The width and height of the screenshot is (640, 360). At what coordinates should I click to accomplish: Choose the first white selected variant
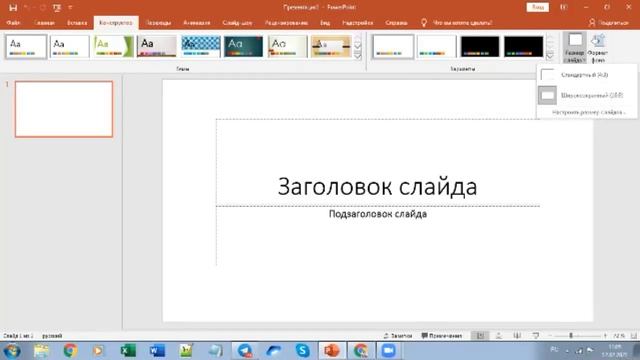point(393,47)
